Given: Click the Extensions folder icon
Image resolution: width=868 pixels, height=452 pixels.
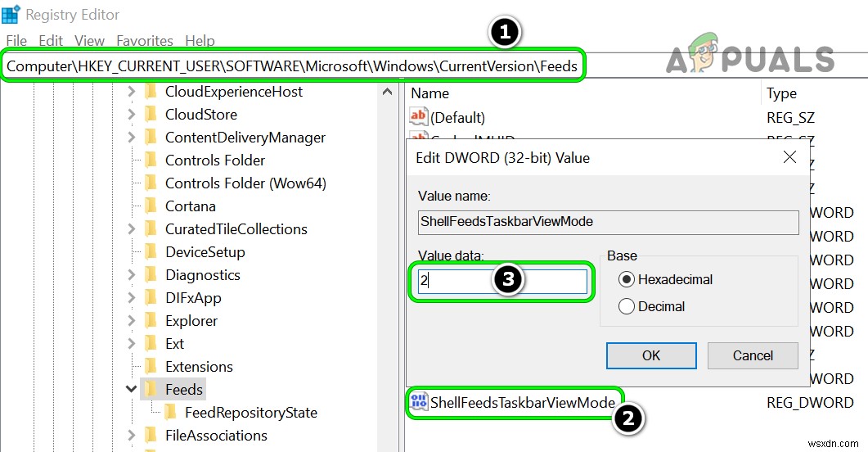Looking at the screenshot, I should point(150,367).
